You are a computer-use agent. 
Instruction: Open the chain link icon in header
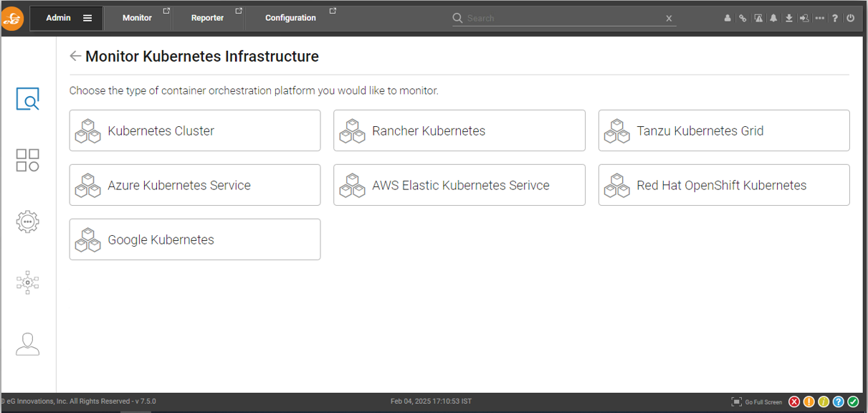(743, 19)
